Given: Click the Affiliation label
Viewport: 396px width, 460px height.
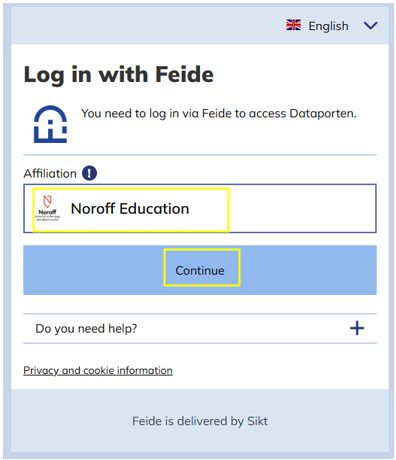Looking at the screenshot, I should point(50,173).
